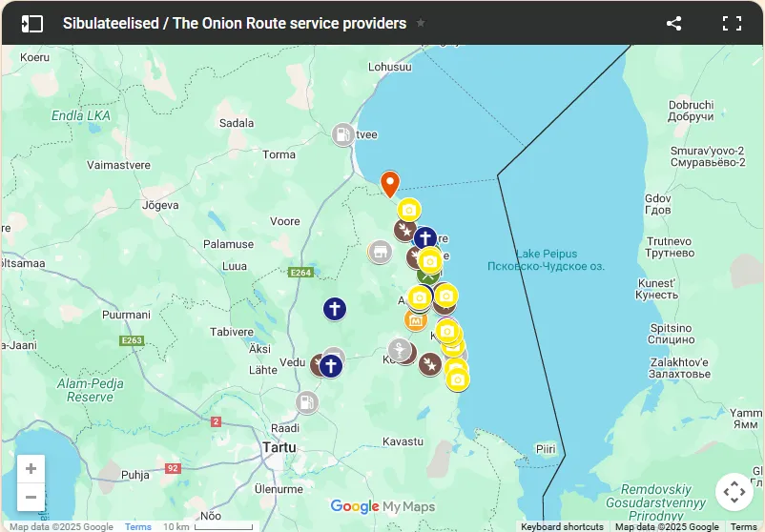Click the share map icon
The width and height of the screenshot is (765, 532).
tap(673, 24)
